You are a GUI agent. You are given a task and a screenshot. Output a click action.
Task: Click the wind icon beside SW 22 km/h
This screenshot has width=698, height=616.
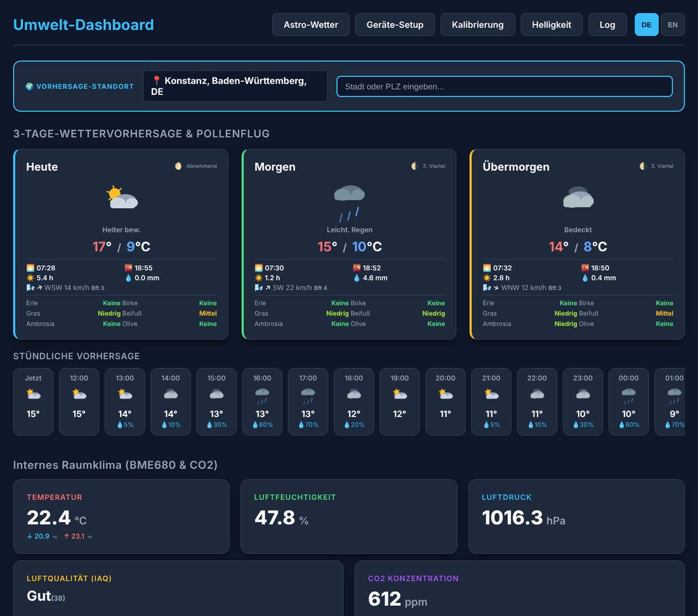[x=259, y=287]
